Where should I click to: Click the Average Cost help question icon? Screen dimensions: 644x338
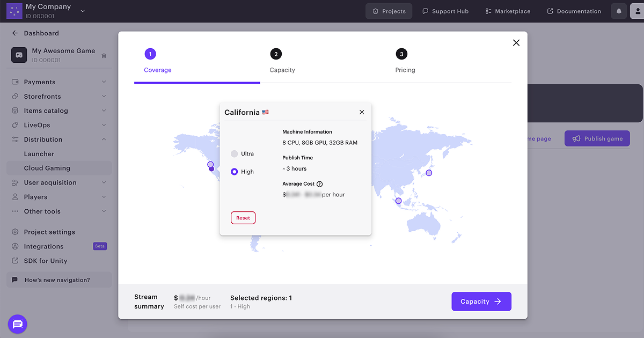[320, 184]
